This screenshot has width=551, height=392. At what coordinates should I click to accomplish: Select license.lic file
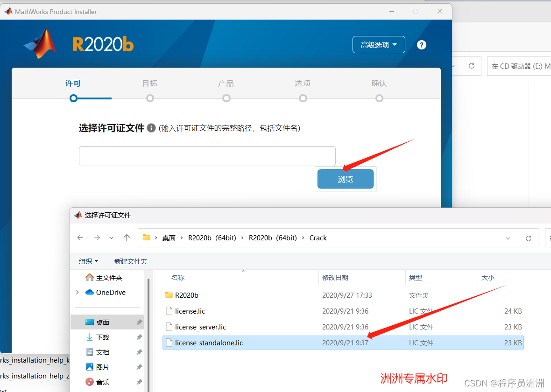pos(343,311)
